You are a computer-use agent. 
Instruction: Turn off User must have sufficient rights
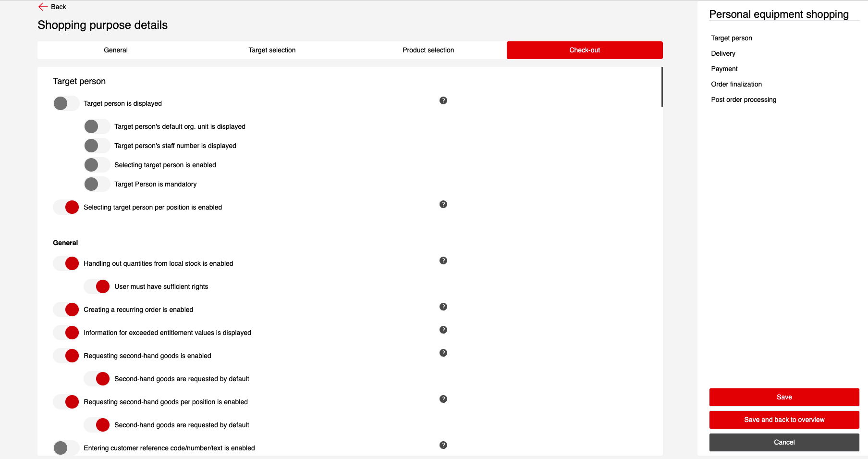click(x=97, y=286)
